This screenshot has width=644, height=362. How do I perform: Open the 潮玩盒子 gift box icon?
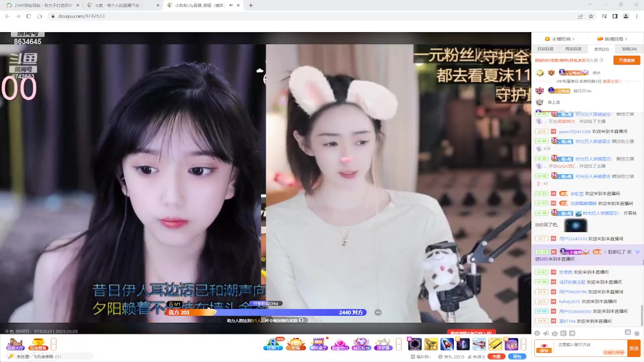[318, 344]
